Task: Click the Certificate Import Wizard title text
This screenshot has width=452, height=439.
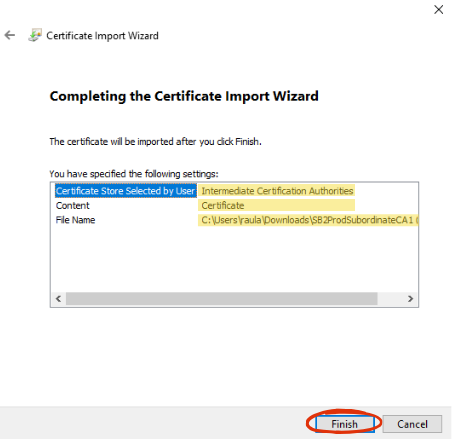Action: [102, 35]
